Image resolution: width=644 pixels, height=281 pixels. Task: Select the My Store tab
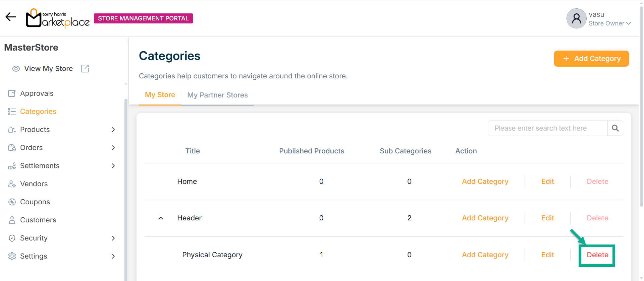click(x=160, y=95)
